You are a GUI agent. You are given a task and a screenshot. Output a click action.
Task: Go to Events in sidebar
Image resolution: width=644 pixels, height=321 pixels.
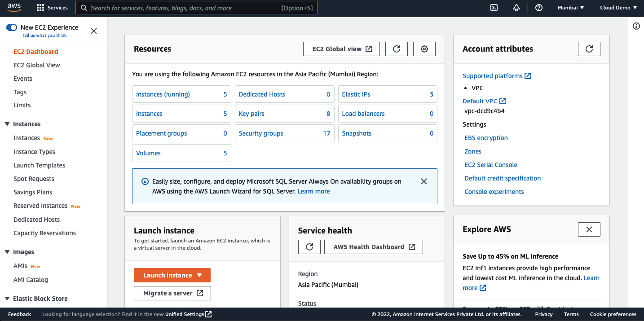pos(23,79)
